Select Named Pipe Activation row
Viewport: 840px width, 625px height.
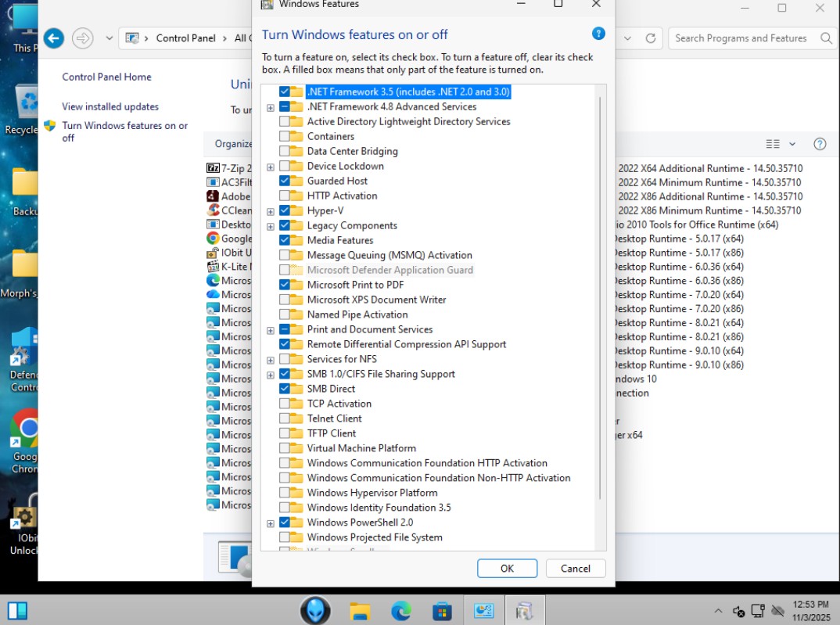click(x=357, y=314)
